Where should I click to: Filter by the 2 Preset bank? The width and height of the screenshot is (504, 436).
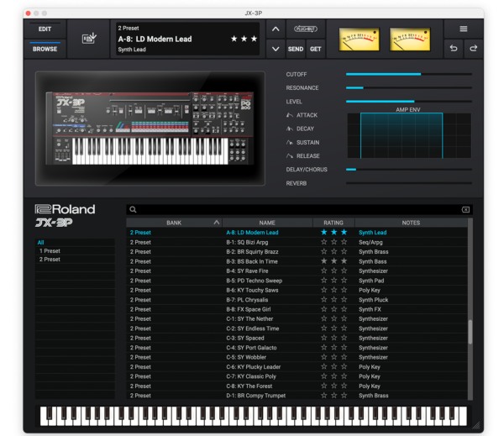[76, 259]
